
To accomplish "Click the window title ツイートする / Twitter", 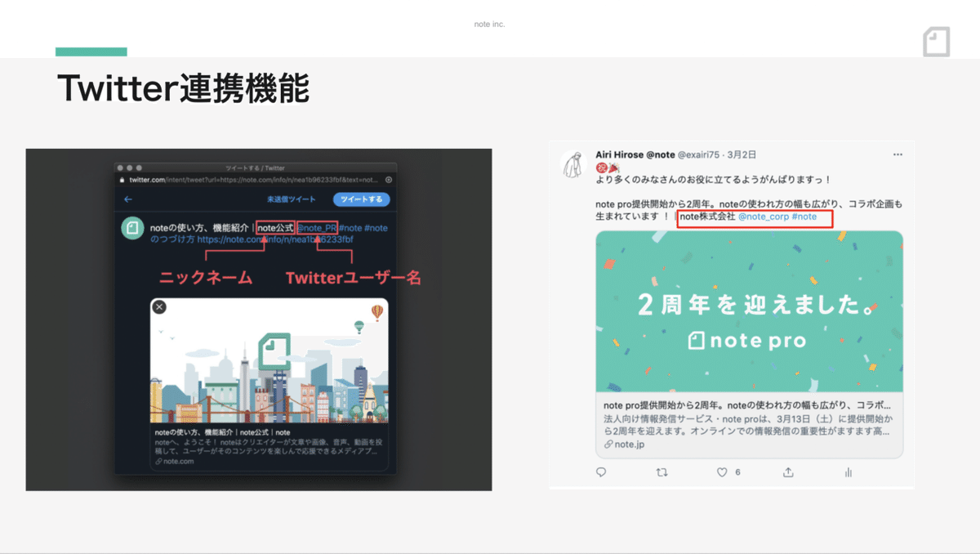I will click(256, 168).
